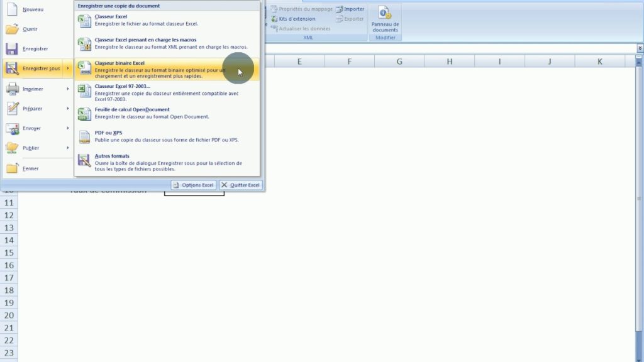Expand the Enregistrer sous submenu arrow
Image resolution: width=644 pixels, height=362 pixels.
pos(68,68)
